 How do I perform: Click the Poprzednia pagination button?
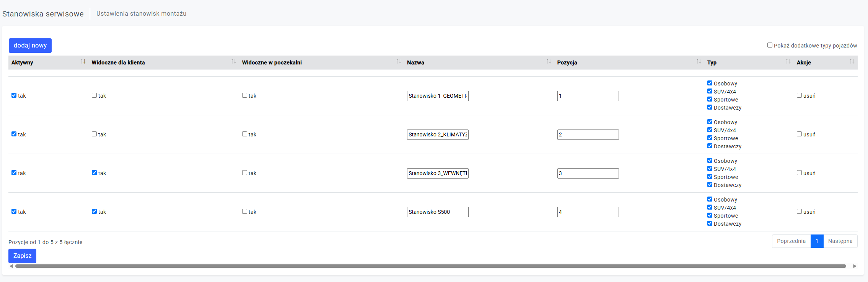pos(791,241)
